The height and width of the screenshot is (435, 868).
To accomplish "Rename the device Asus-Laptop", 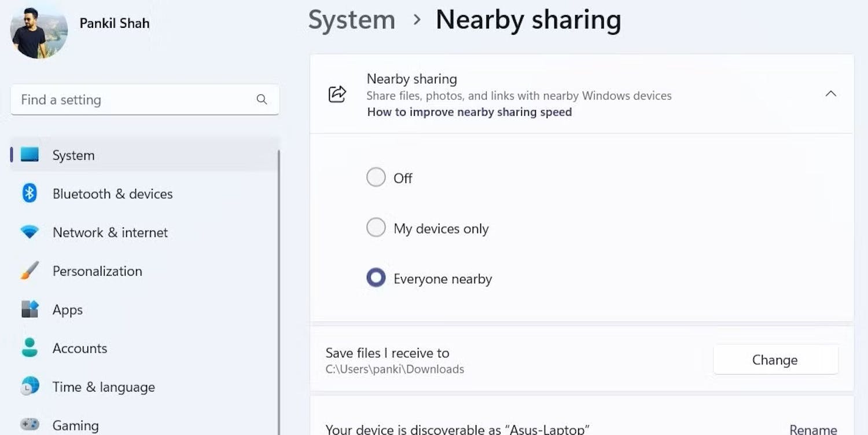I will pyautogui.click(x=814, y=430).
